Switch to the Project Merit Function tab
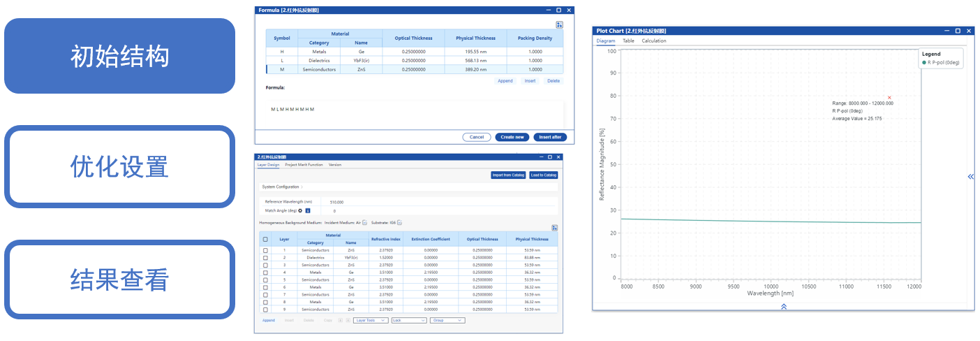The width and height of the screenshot is (980, 341). coord(304,164)
